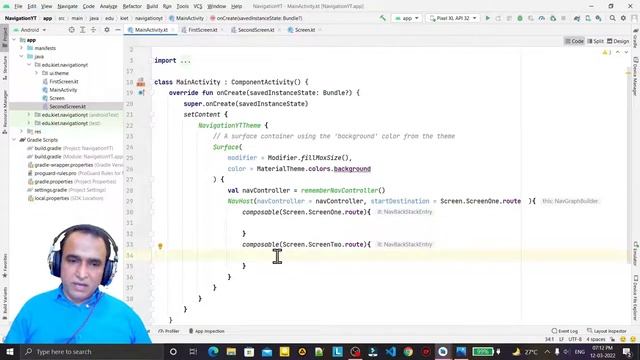640x360 pixels.
Task: Select SecondScreen.kt in the project tree
Action: pyautogui.click(x=67, y=107)
